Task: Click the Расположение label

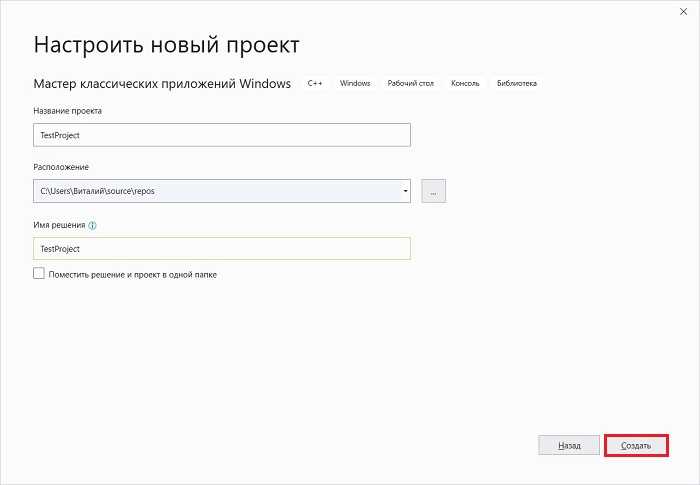Action: [61, 167]
